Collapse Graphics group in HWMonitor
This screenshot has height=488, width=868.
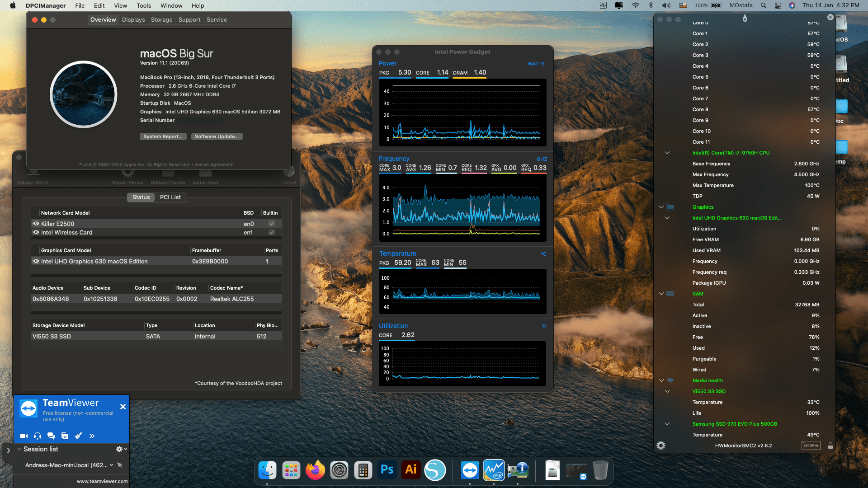click(x=661, y=207)
